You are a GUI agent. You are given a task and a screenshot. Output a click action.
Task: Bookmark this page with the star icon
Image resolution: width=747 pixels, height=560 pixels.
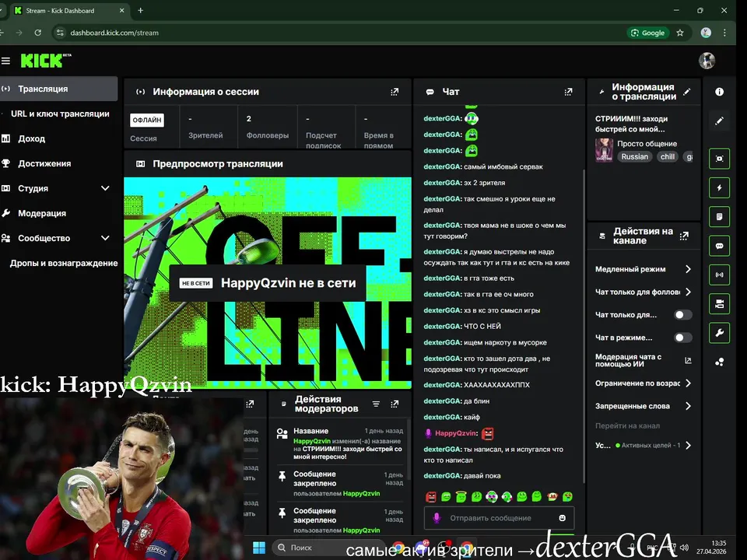click(x=680, y=33)
